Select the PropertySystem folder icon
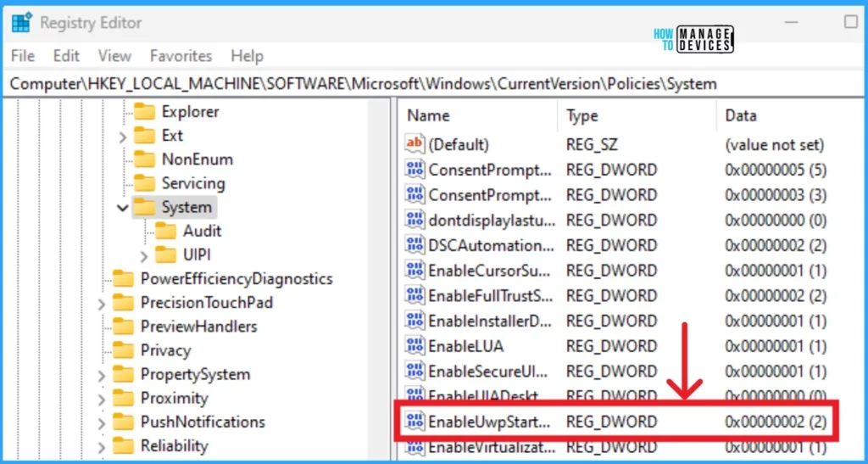 coord(123,374)
